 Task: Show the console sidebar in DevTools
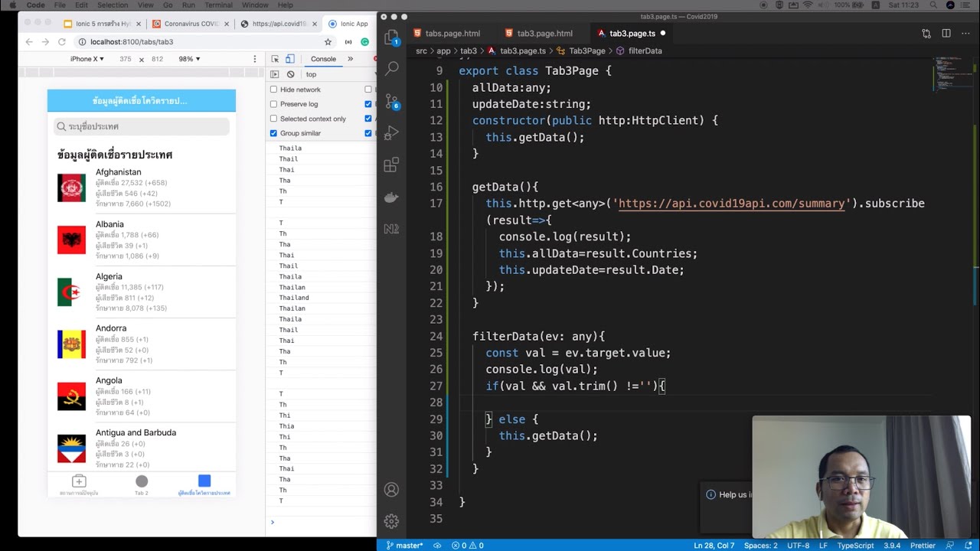point(275,74)
